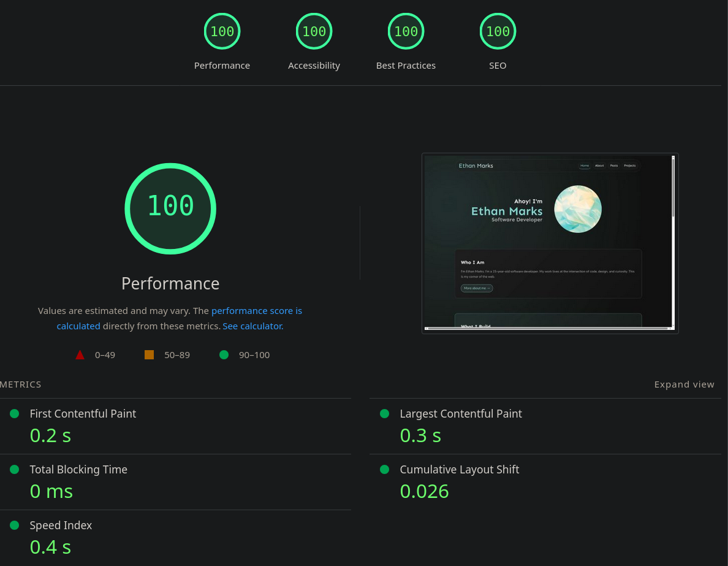Screen dimensions: 728x566
Task: Click the orange square in the 50–89 legend
Action: pos(149,354)
